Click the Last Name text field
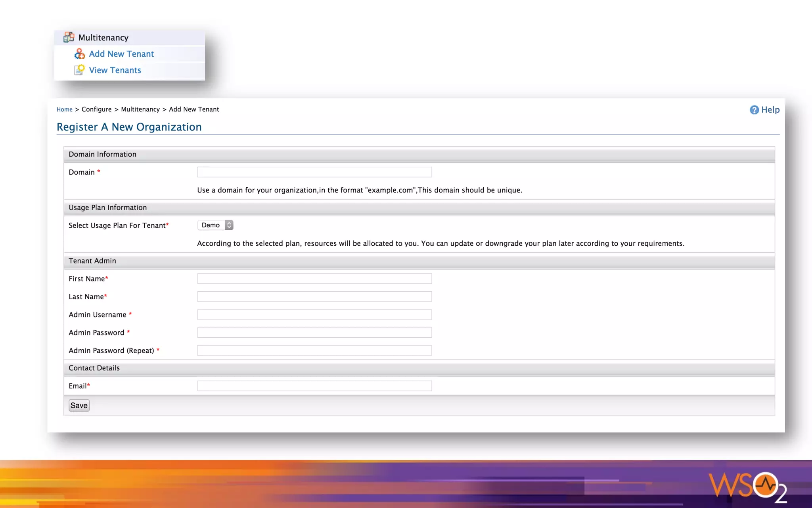Viewport: 812px width, 508px height. point(314,296)
